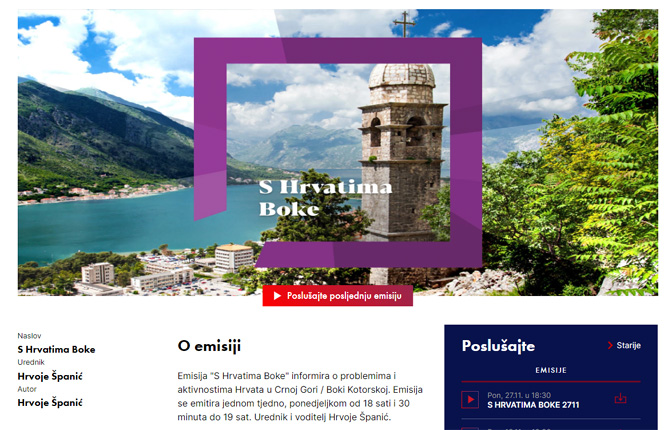Viewport: 672px width, 430px height.
Task: Click the episode date Pon, 27.11. u 18:30
Action: 519,395
